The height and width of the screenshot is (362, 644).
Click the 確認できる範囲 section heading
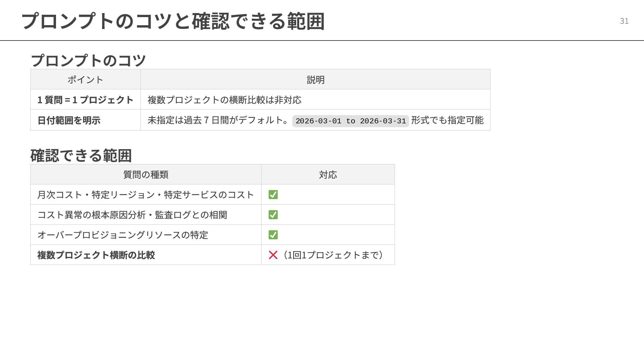pyautogui.click(x=81, y=156)
